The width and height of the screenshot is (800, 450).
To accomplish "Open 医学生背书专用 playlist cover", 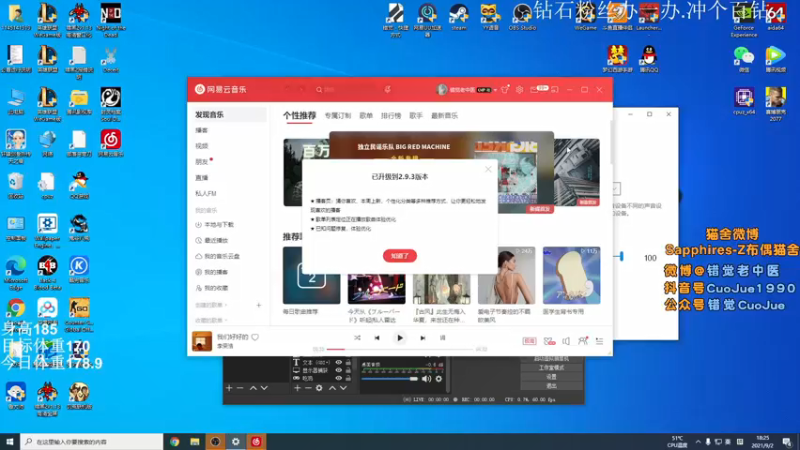I will pyautogui.click(x=571, y=276).
